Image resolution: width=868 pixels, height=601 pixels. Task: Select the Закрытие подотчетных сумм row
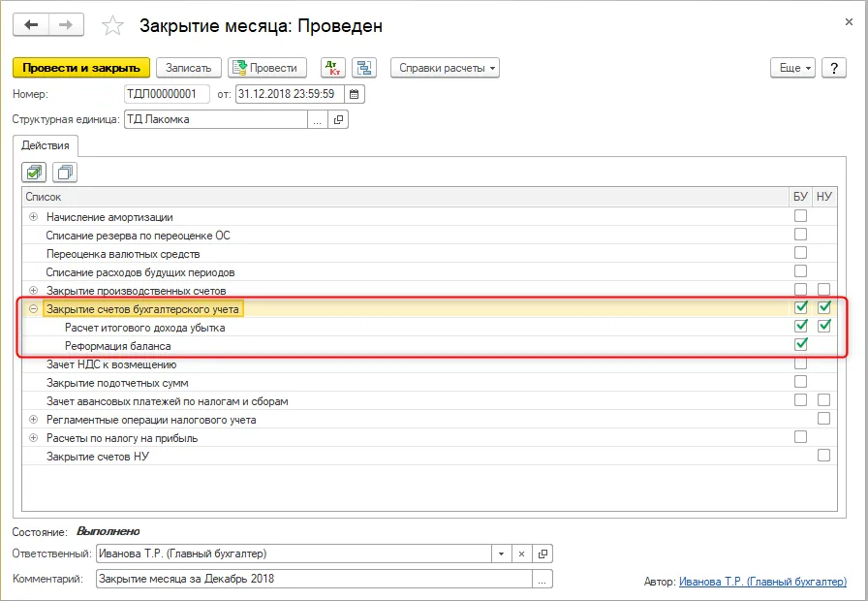[429, 383]
